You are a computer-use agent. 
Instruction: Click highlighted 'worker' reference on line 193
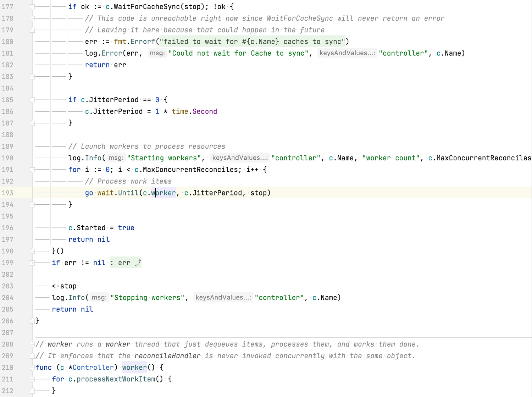tap(164, 193)
